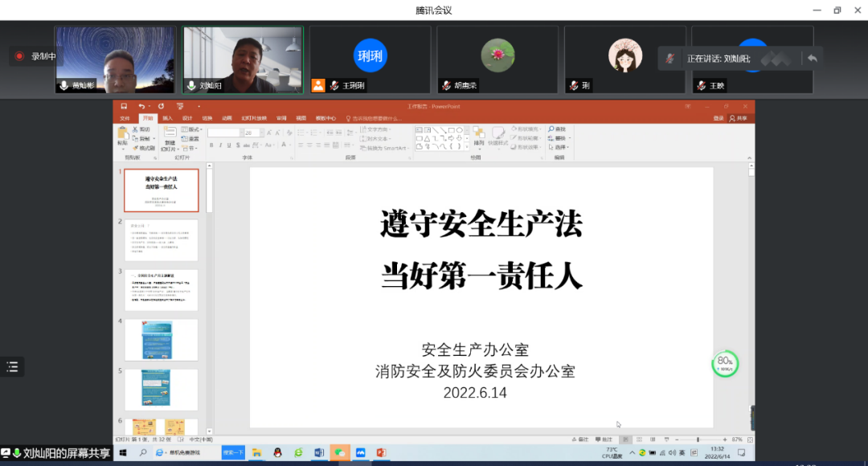This screenshot has width=868, height=466.
Task: Click the Undo arrow in quick access
Action: (x=141, y=106)
